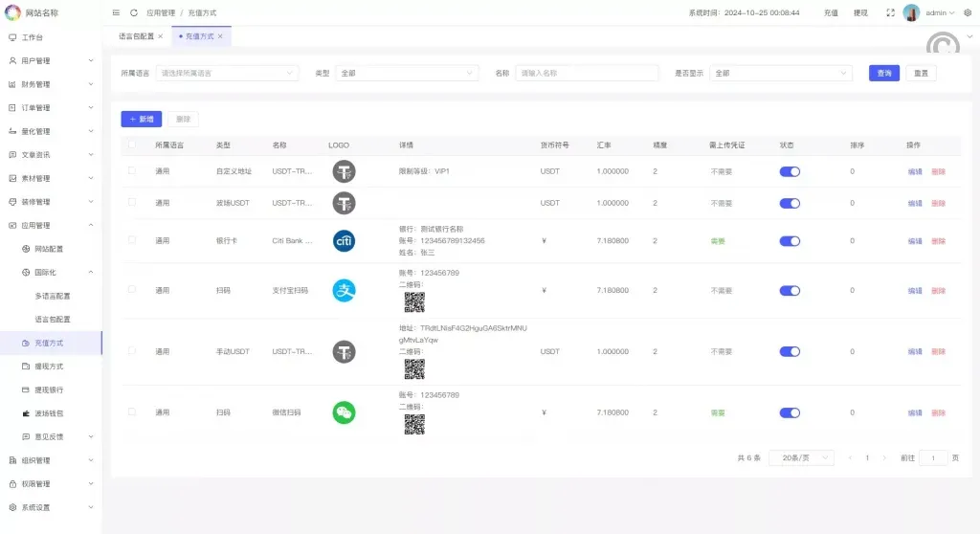Click the 名称 name input field
The image size is (980, 534).
click(587, 73)
